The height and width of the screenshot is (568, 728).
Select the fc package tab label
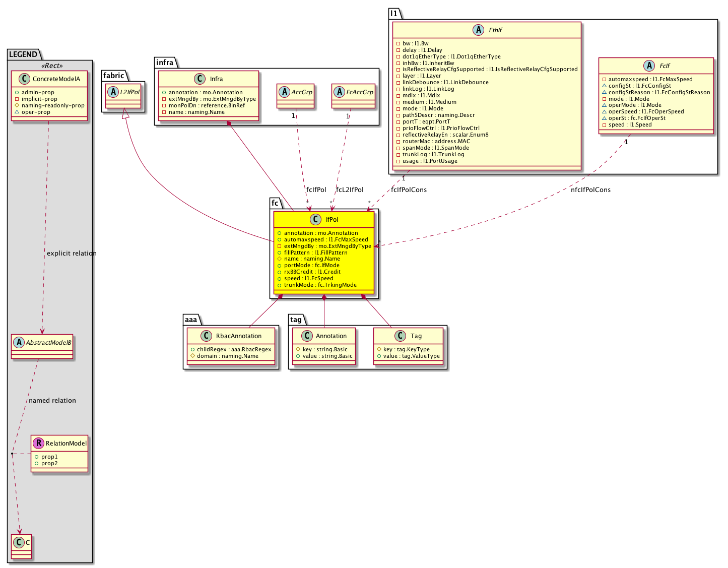pyautogui.click(x=275, y=203)
